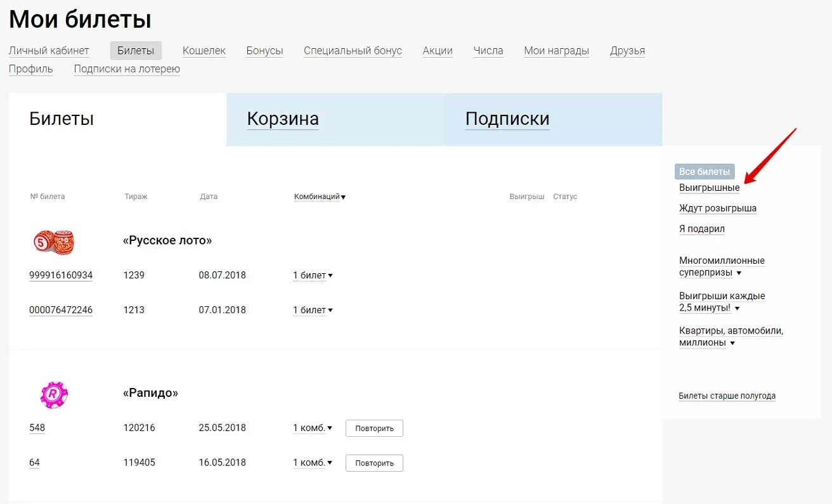View Мои награды
832x504 pixels.
(x=557, y=51)
